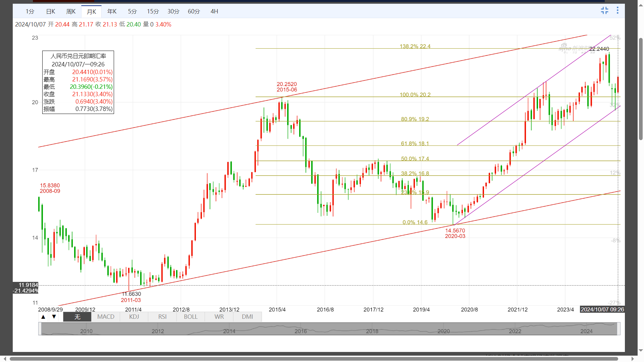Viewport: 644px width, 362px height.
Task: Click down arrow of vertical scrollbar
Action: 641,351
